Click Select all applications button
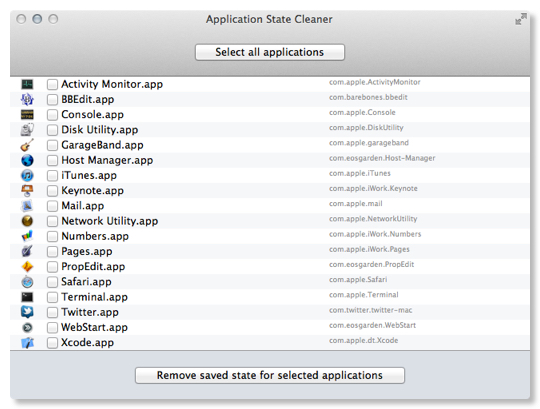This screenshot has width=540, height=409. [x=270, y=52]
